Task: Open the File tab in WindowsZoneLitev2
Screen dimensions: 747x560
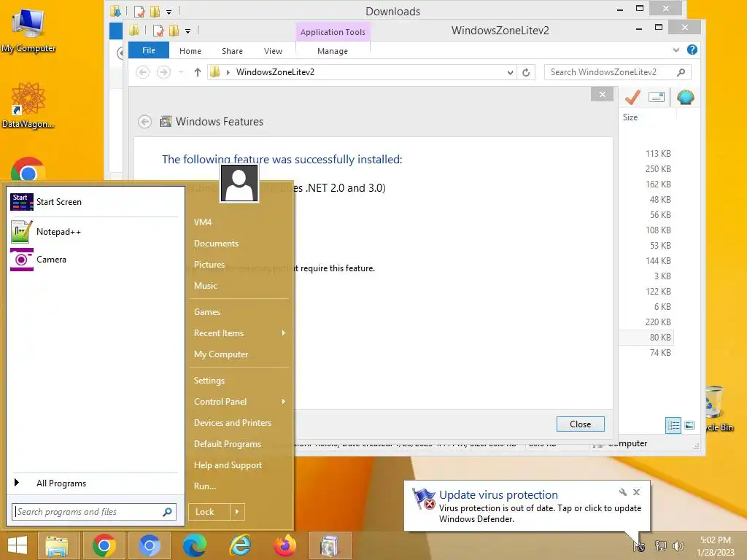Action: (149, 50)
